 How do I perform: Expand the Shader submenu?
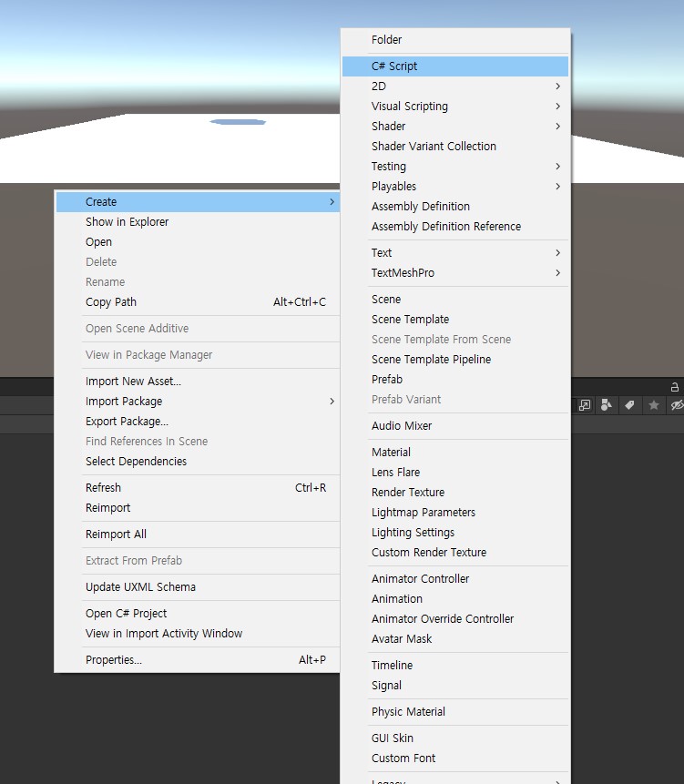point(455,127)
